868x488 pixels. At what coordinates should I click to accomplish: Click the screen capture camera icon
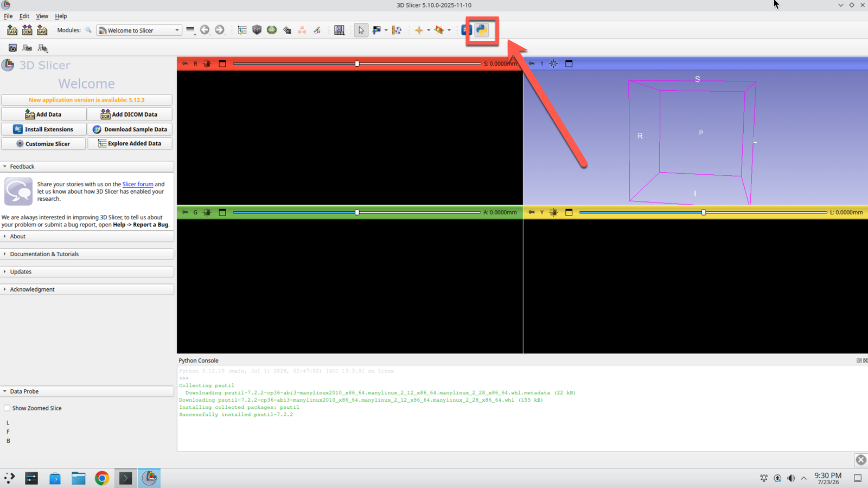click(x=12, y=48)
